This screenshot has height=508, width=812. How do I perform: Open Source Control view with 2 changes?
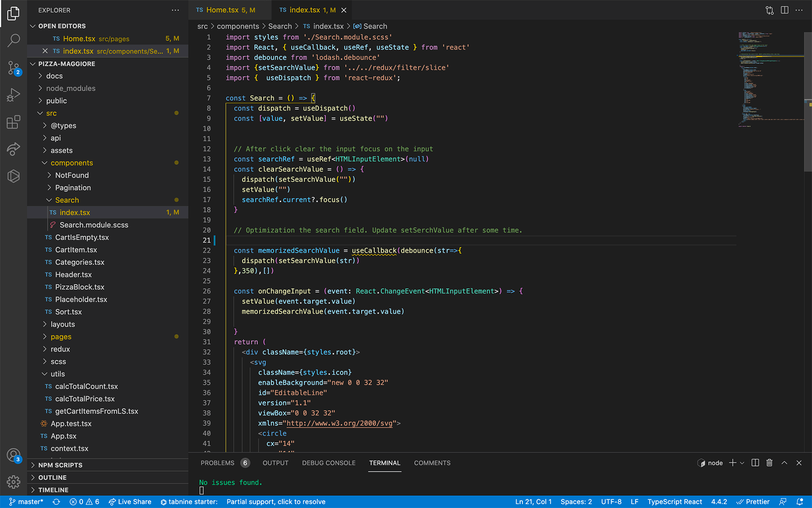click(x=14, y=68)
